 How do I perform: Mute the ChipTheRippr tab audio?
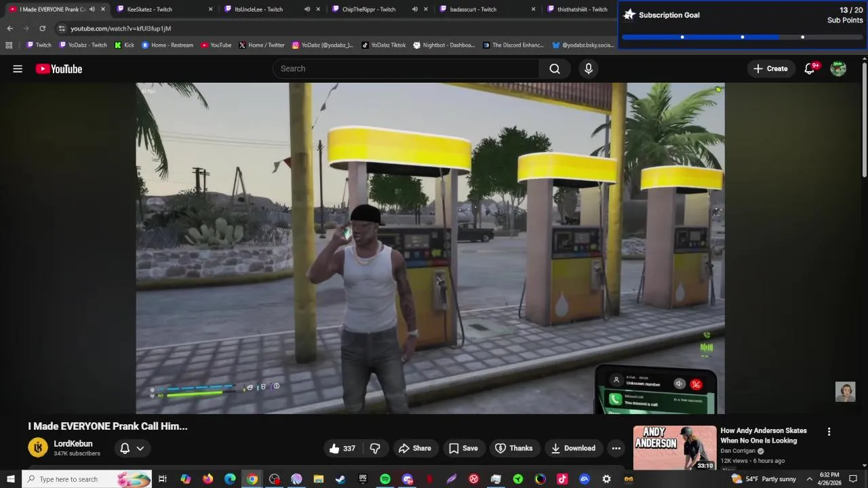pyautogui.click(x=415, y=9)
